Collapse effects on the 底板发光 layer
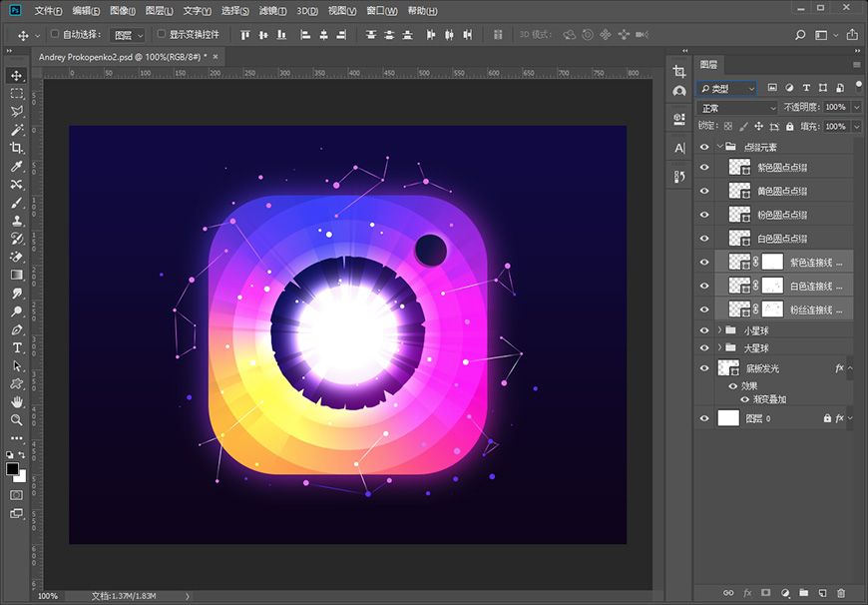Screen dimensions: 868x605 [850, 367]
